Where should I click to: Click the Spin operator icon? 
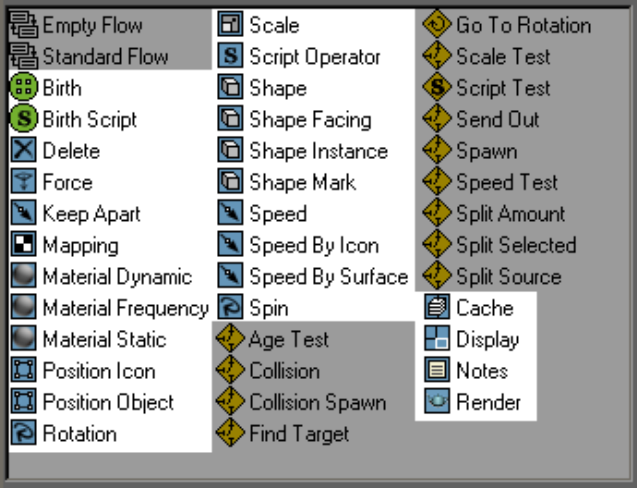(231, 308)
